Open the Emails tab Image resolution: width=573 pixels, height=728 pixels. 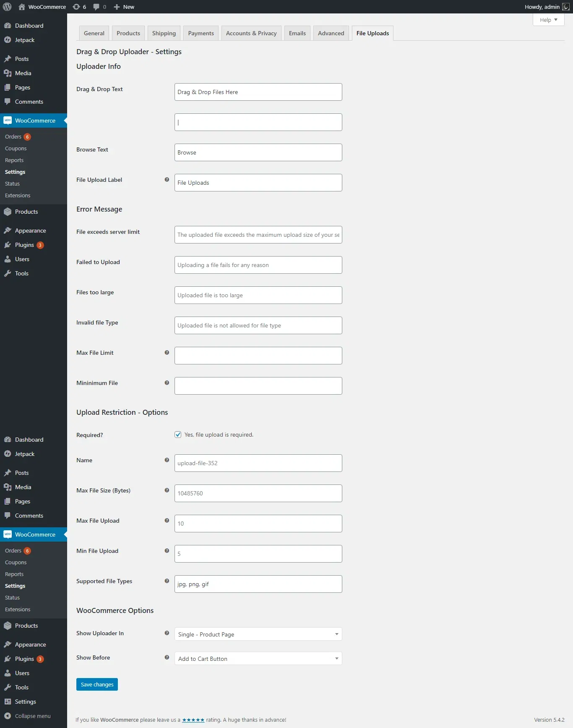[297, 33]
